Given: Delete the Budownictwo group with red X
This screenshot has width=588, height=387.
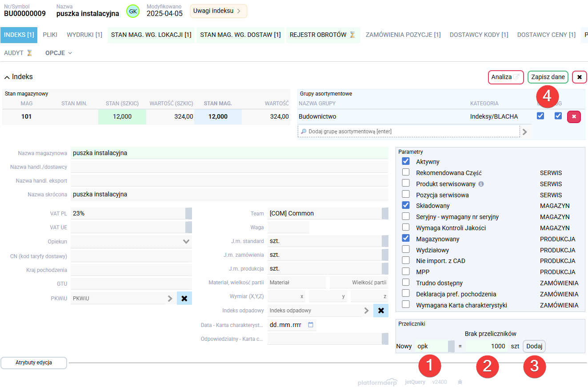Looking at the screenshot, I should pyautogui.click(x=574, y=116).
